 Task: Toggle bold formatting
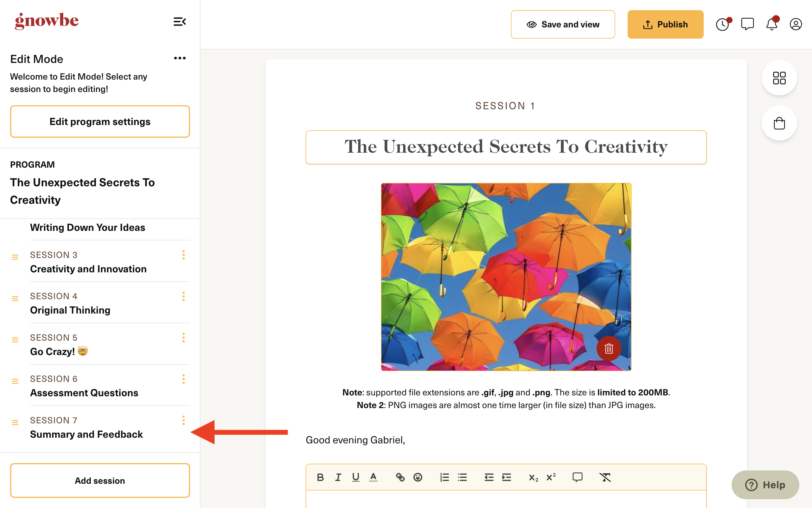(320, 477)
